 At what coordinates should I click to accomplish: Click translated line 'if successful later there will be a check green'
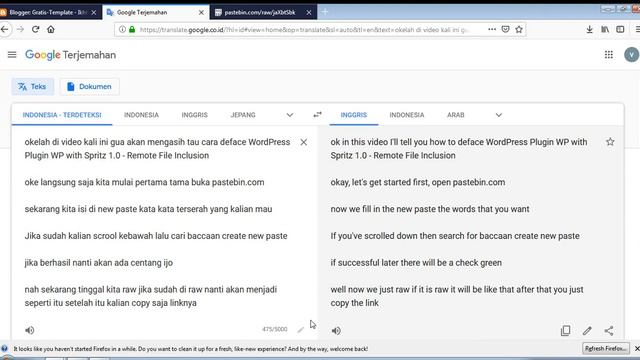(x=416, y=263)
